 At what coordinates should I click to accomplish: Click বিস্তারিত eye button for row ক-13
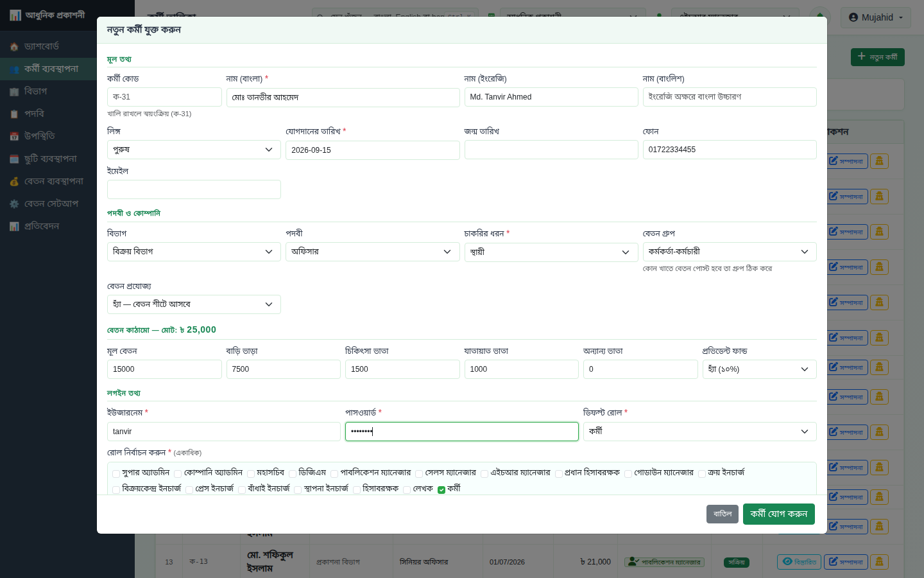click(799, 562)
